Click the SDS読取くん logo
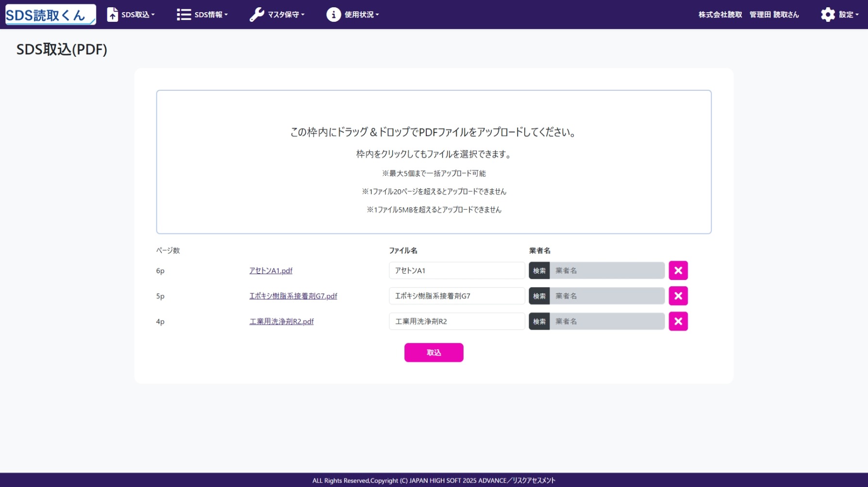The width and height of the screenshot is (868, 487). (x=50, y=15)
